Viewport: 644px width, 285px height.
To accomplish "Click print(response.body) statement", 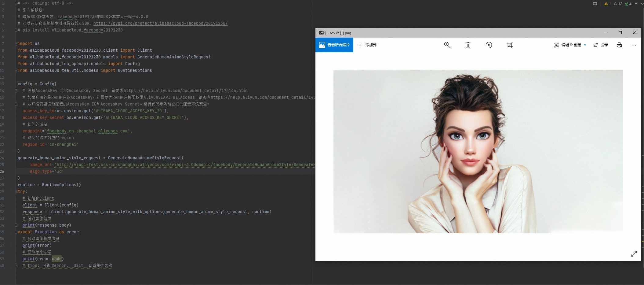I will pyautogui.click(x=47, y=225).
